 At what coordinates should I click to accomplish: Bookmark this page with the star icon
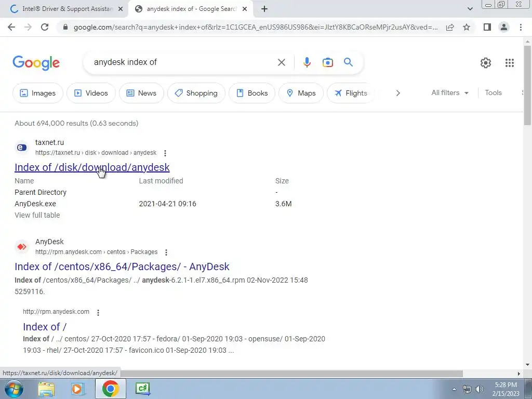tap(467, 27)
